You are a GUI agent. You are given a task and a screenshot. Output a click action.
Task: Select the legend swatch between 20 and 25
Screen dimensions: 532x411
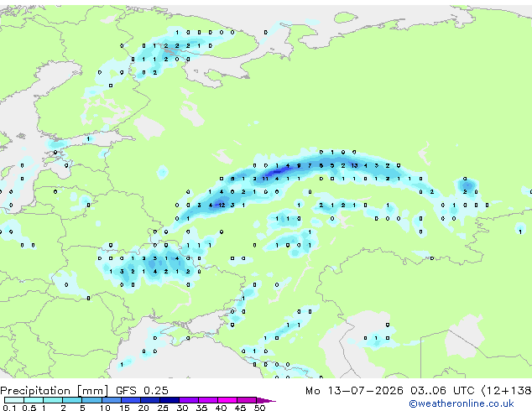150,400
